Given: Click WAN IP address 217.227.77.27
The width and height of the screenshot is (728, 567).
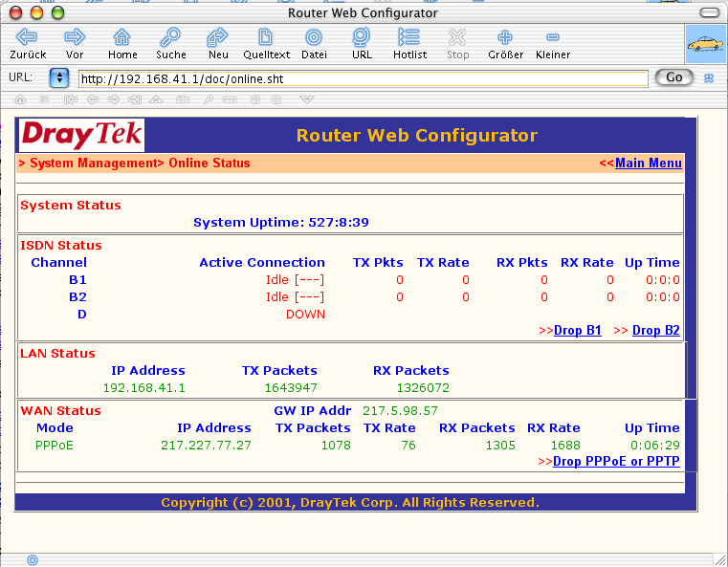Looking at the screenshot, I should (206, 446).
